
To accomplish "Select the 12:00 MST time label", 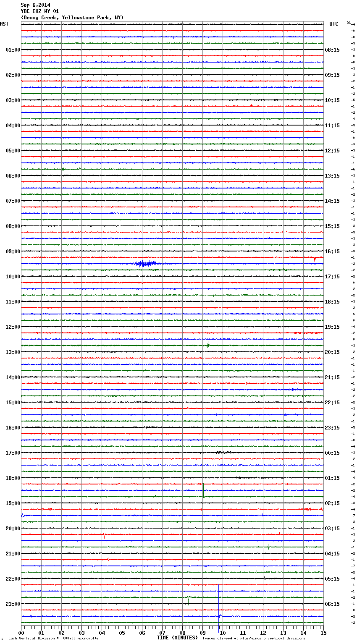I will pos(13,327).
